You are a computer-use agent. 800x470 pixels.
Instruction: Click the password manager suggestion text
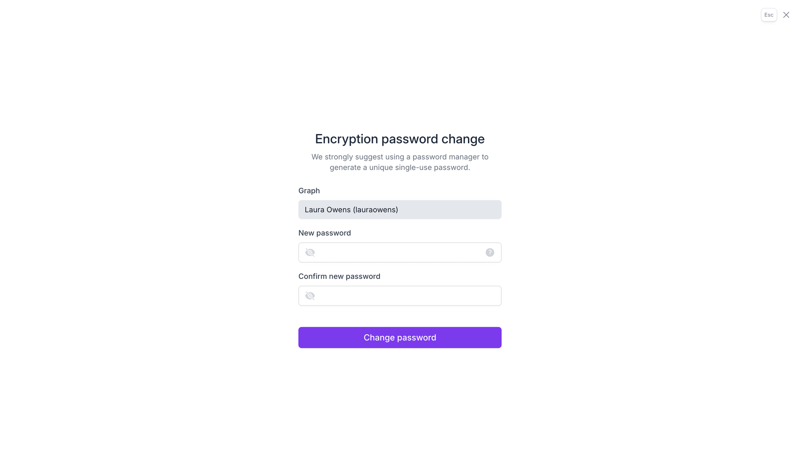coord(400,162)
